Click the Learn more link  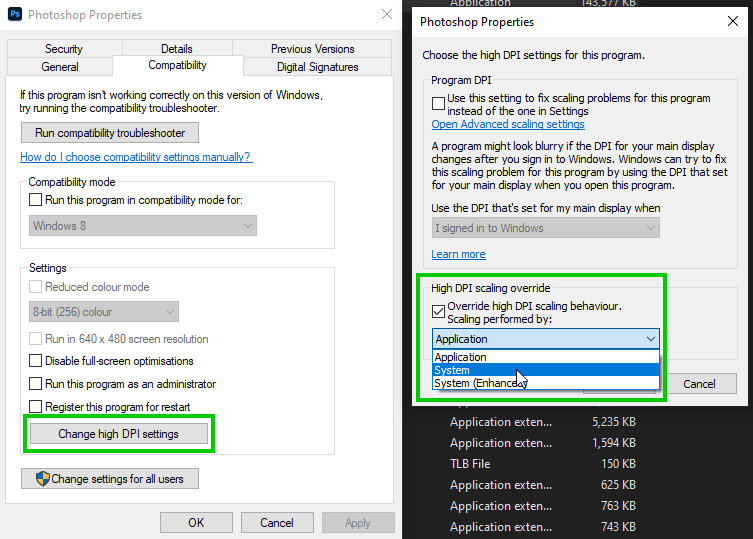(458, 254)
